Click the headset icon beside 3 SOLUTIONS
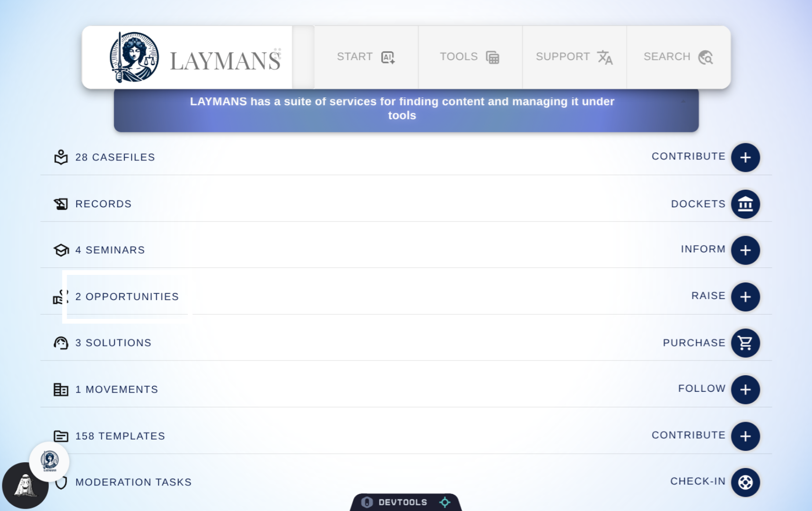 61,343
